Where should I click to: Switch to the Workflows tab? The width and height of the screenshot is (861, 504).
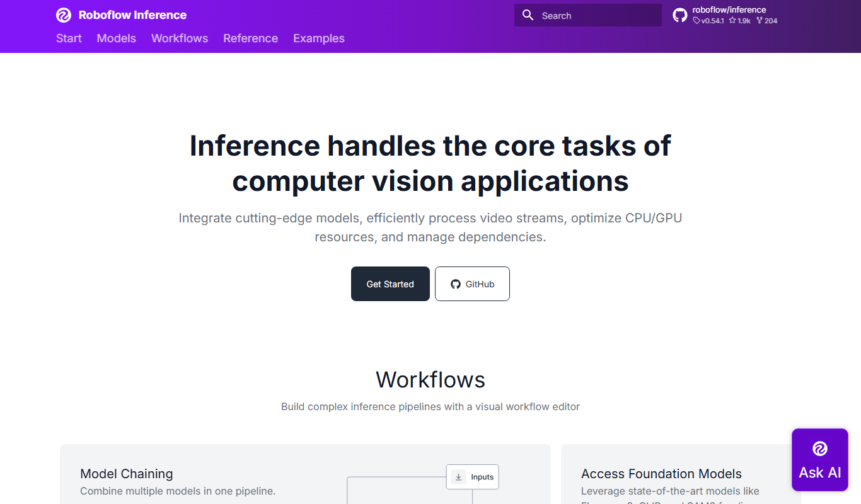(x=180, y=38)
